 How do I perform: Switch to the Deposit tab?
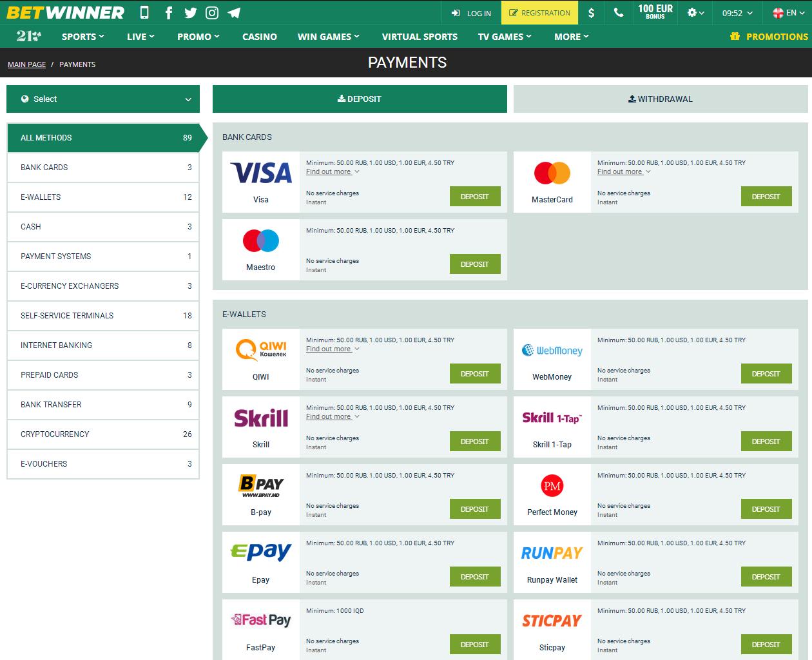(360, 99)
